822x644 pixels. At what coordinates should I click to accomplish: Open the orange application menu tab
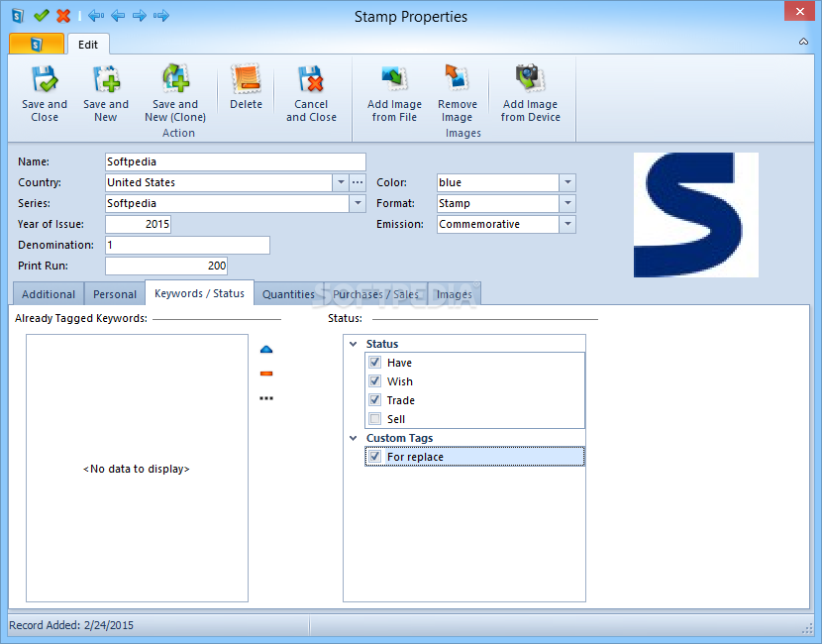[x=37, y=44]
